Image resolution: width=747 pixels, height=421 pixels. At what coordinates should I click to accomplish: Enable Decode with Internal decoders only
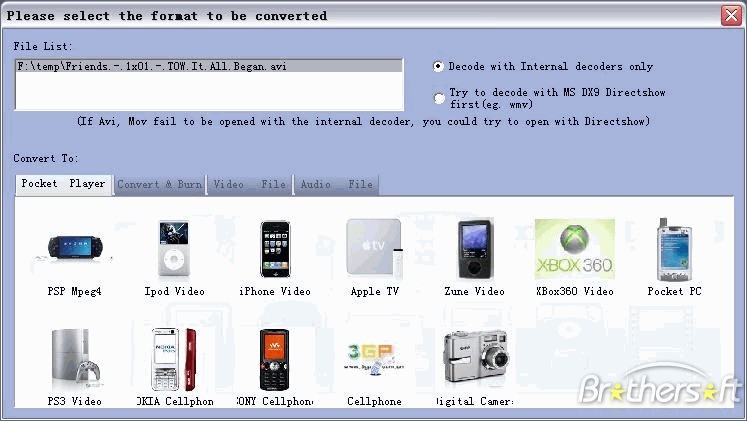tap(438, 66)
